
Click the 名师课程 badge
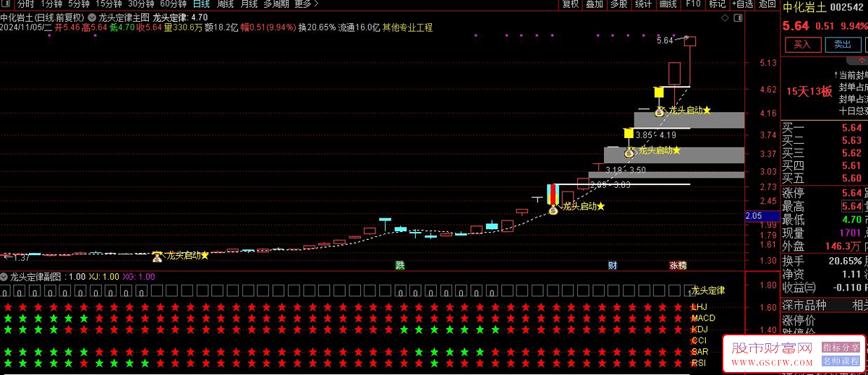coord(841,360)
